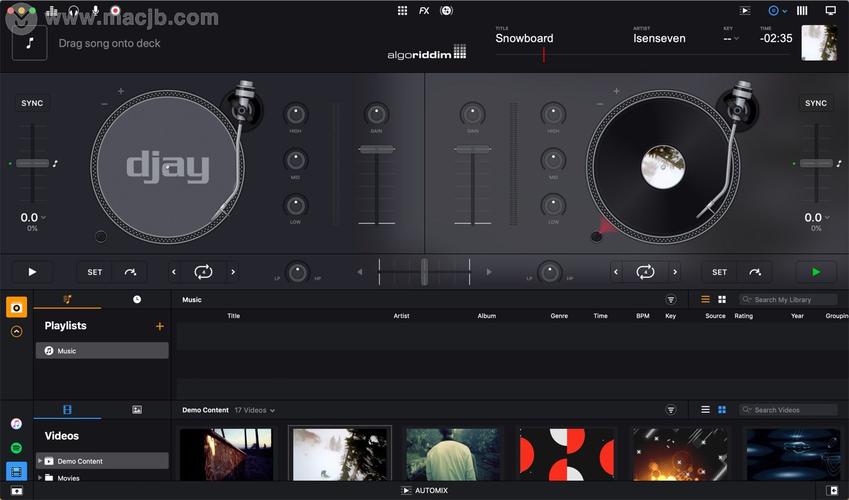The height and width of the screenshot is (500, 849).
Task: Collapse the music library with orange chevron
Action: (x=16, y=332)
